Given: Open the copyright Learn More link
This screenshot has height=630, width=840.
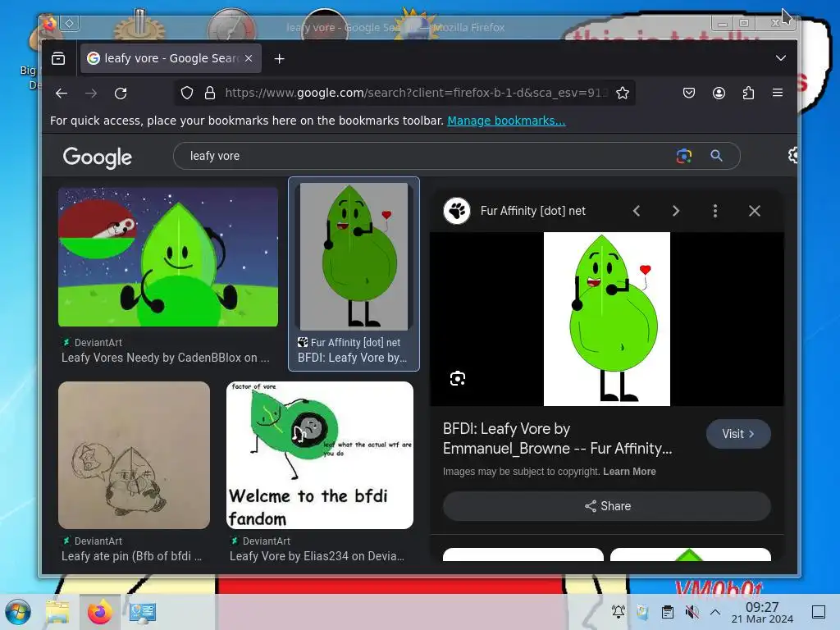Looking at the screenshot, I should [629, 472].
